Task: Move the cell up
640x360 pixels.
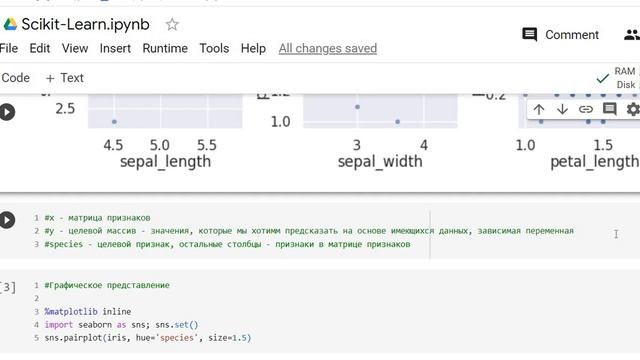Action: (539, 109)
